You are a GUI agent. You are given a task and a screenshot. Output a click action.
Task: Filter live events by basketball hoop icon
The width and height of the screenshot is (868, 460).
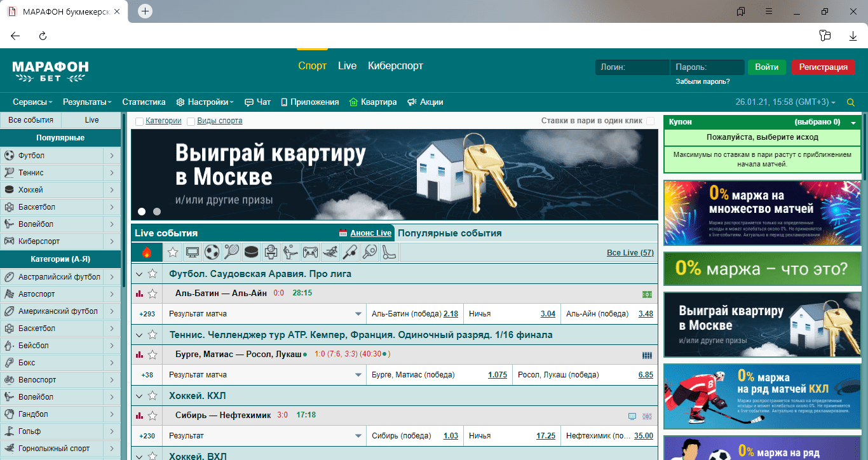[x=271, y=252]
